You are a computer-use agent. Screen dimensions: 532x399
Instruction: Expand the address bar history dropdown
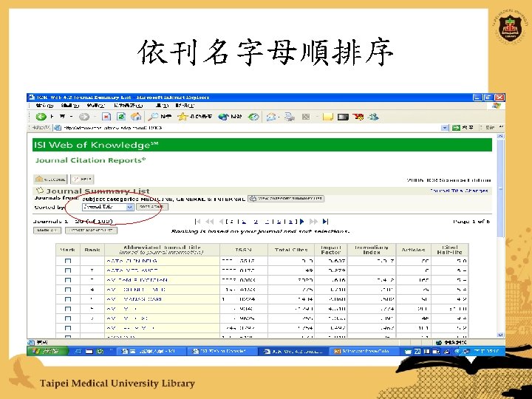coord(445,128)
